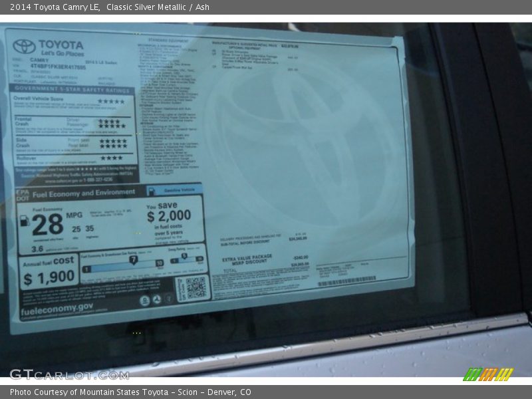This screenshot has width=532, height=399.
Task: Click the Rollover star rating
Action: pyautogui.click(x=111, y=158)
